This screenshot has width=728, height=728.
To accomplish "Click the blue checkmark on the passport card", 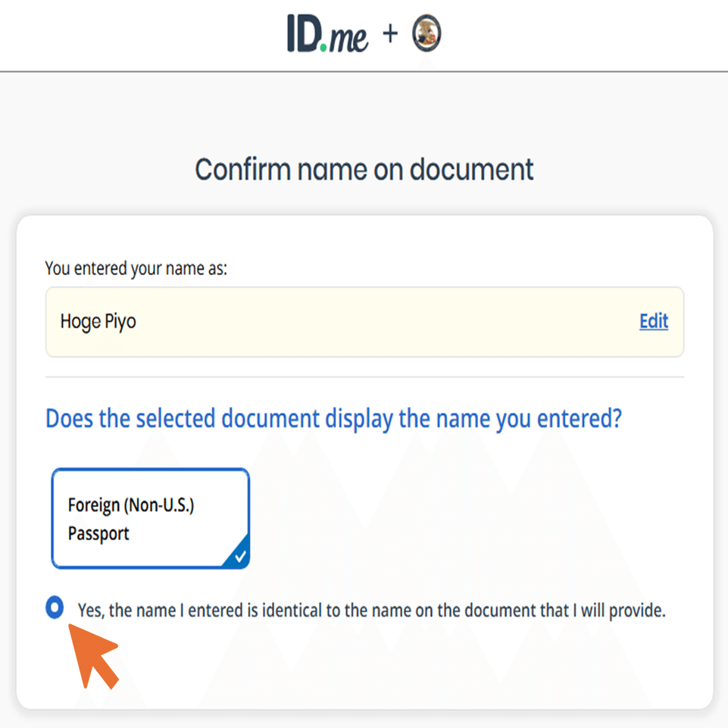I will 239,558.
